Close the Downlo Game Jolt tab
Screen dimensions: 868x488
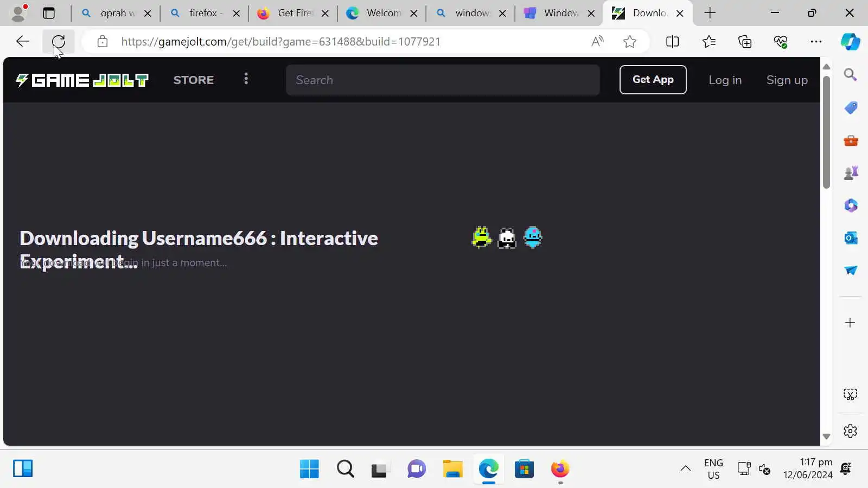tap(680, 14)
